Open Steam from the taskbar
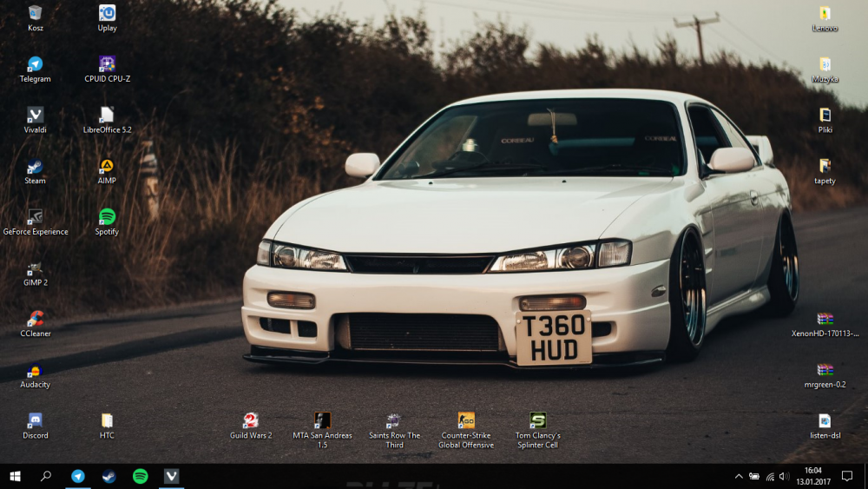This screenshot has width=868, height=489. [109, 476]
